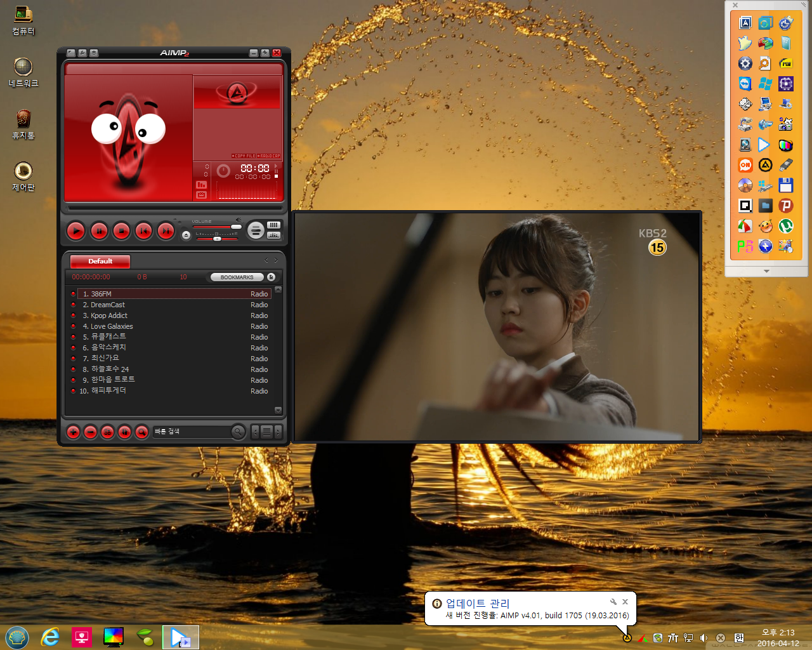Image resolution: width=812 pixels, height=650 pixels.
Task: Toggle the timer knob in AIMP display
Action: coord(223,171)
